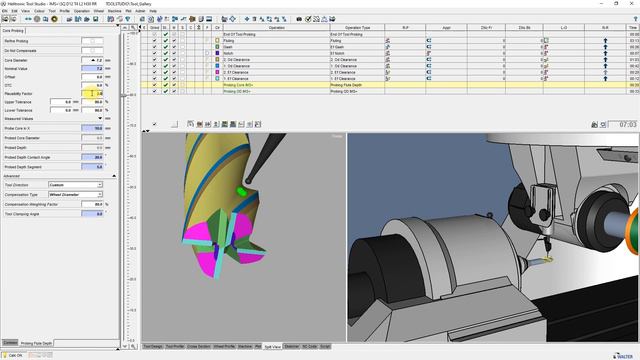Toggle the checkmark below the operations table
This screenshot has height=360, width=640.
154,124
